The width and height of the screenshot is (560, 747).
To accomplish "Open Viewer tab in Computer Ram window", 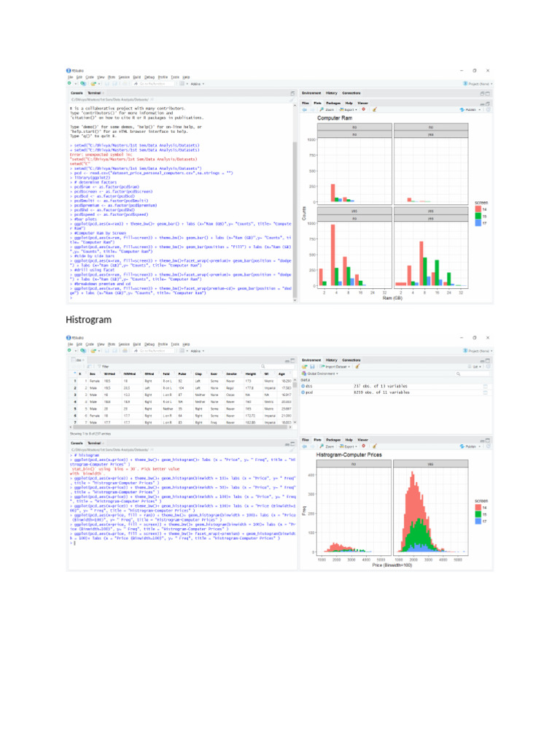I will [x=363, y=103].
